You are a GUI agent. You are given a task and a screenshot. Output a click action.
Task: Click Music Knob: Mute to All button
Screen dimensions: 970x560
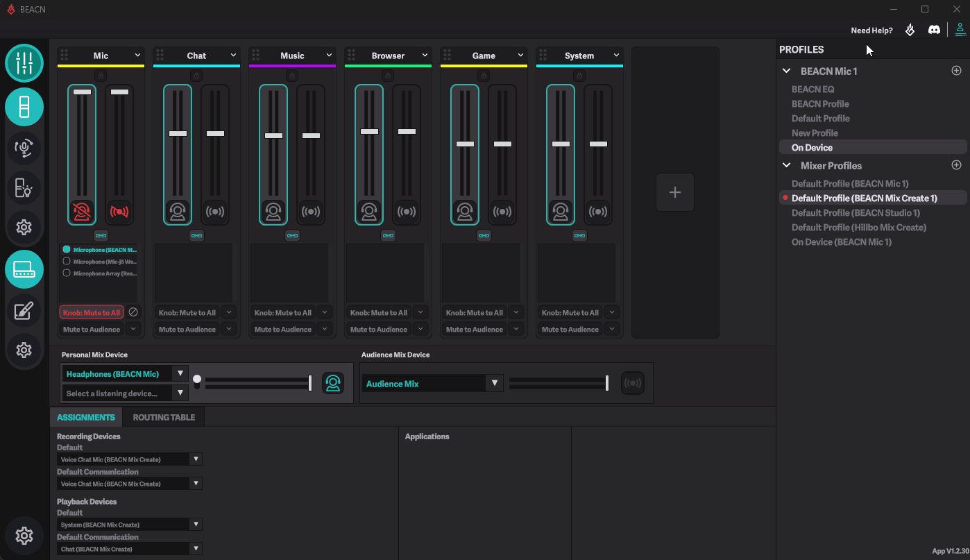283,312
